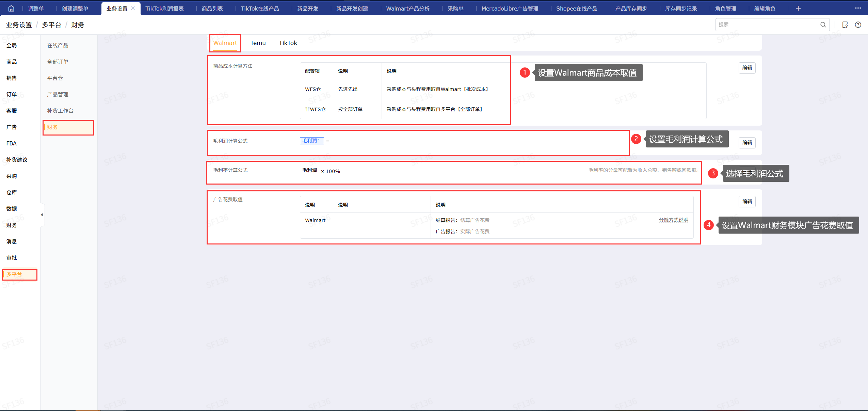Click the 多平台 breadcrumb
The width and height of the screenshot is (868, 411).
click(51, 25)
